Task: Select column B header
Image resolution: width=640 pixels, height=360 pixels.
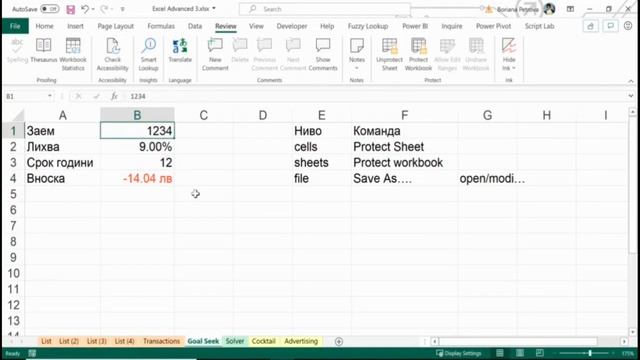Action: (137, 115)
